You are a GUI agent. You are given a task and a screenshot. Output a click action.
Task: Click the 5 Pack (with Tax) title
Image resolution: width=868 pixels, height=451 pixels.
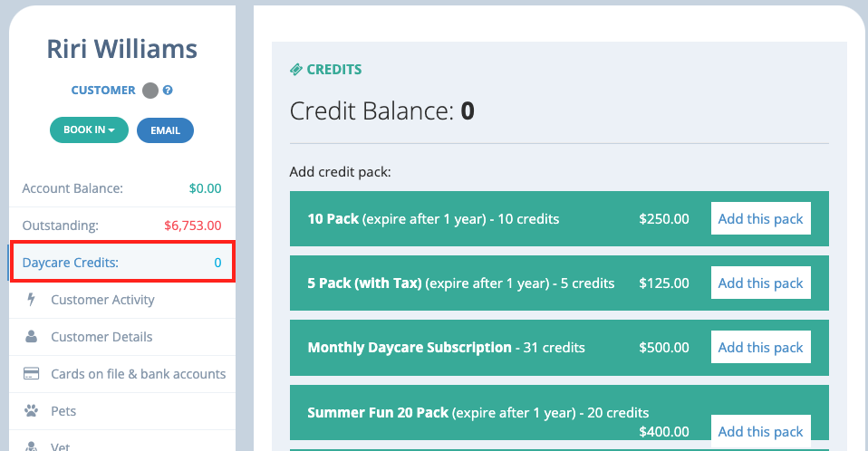coord(364,283)
